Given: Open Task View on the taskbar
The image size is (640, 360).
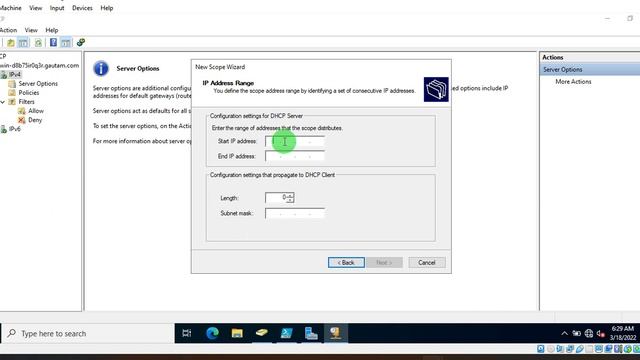Looking at the screenshot, I should tap(187, 333).
